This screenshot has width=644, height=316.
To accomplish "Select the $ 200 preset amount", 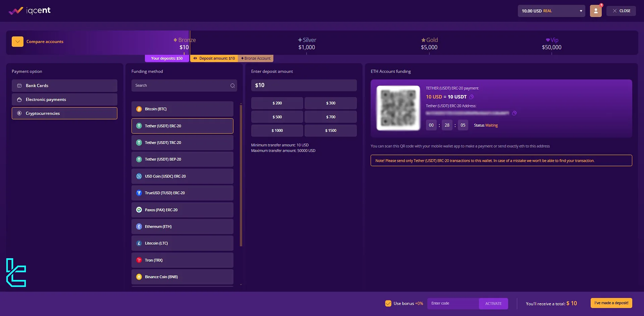I will [277, 103].
